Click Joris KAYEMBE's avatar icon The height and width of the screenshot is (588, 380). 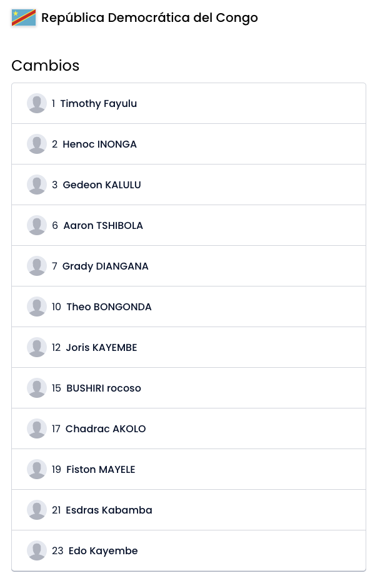[37, 347]
